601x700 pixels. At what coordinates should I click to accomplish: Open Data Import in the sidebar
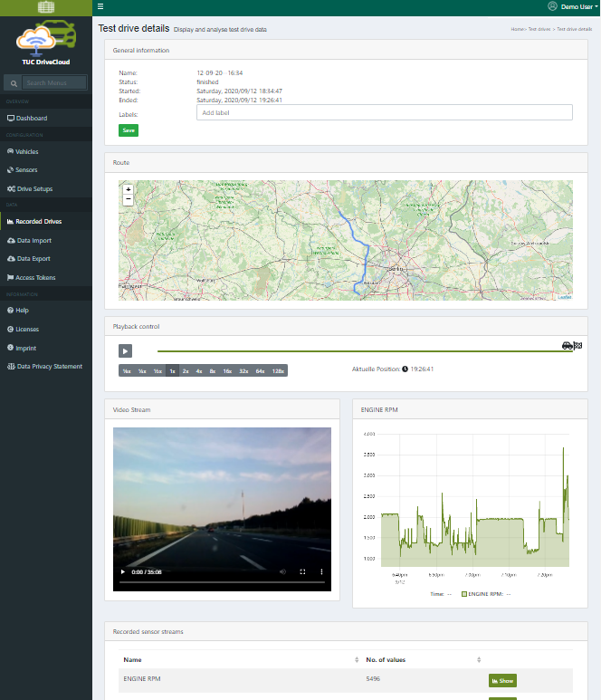click(34, 241)
